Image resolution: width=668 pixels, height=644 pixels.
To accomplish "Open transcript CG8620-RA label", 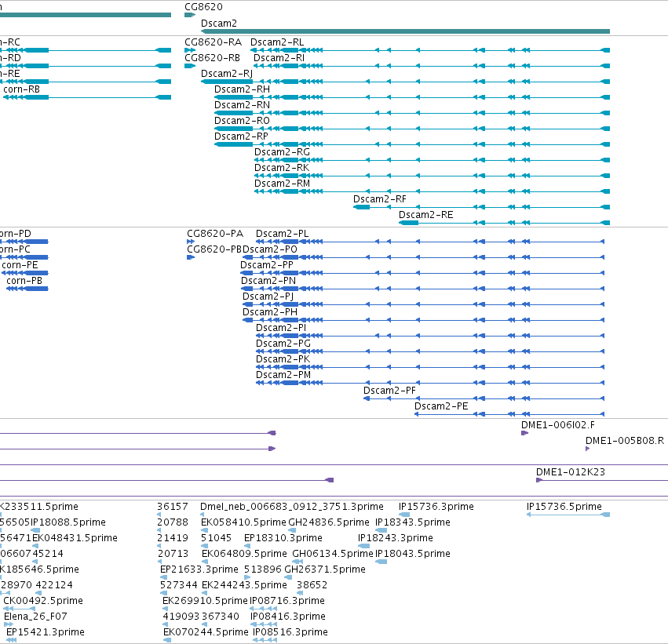I will pos(213,42).
